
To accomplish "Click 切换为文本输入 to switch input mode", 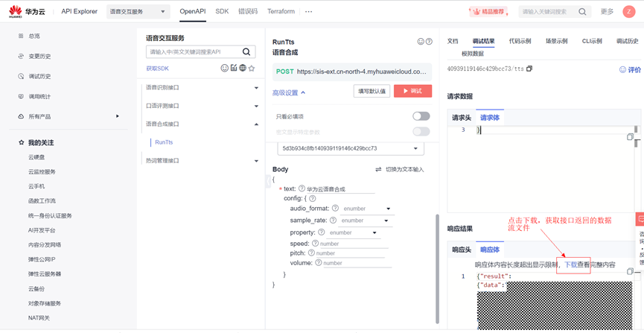I will pyautogui.click(x=400, y=169).
